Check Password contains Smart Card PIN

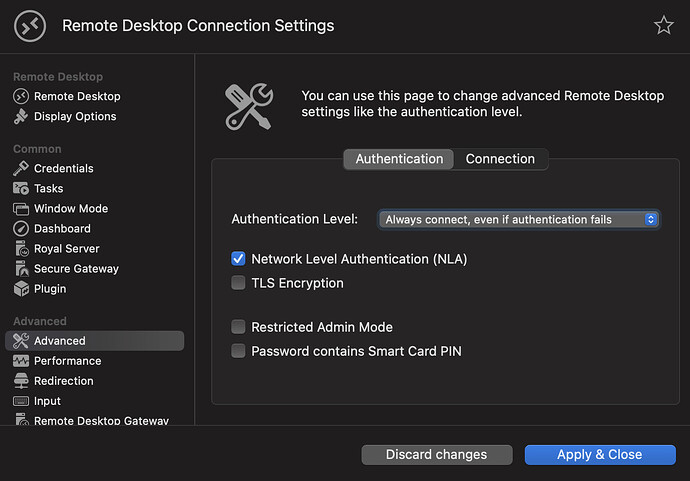(x=238, y=351)
